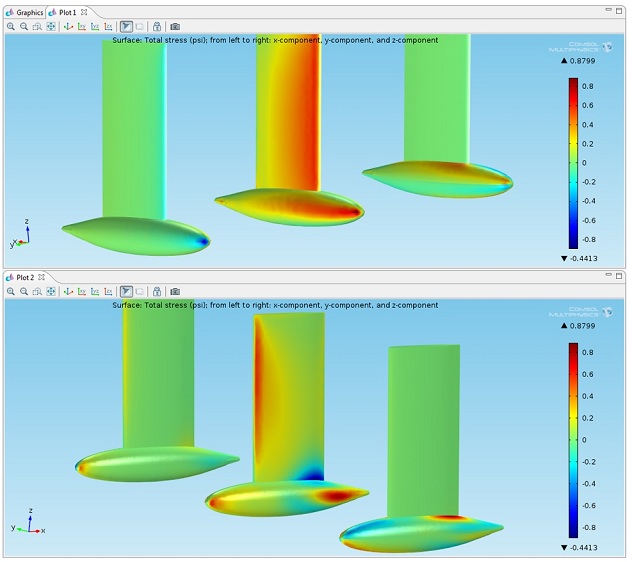Viewport: 632px width, 562px height.
Task: Go to default 3D view in Plot 1
Action: tap(68, 26)
